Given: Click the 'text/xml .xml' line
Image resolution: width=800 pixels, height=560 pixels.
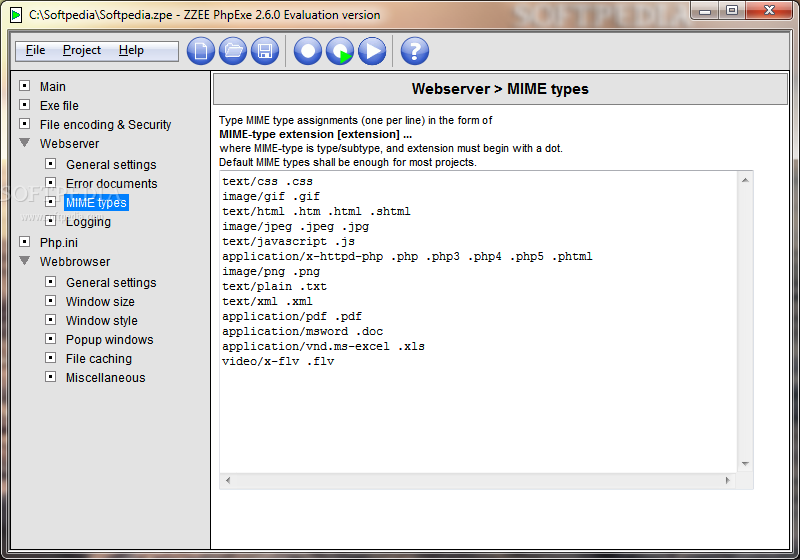Looking at the screenshot, I should point(267,301).
